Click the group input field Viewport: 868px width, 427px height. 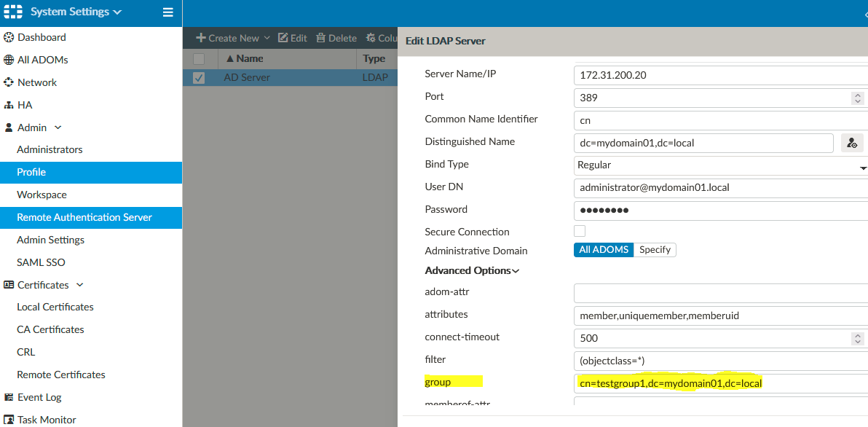tap(719, 383)
